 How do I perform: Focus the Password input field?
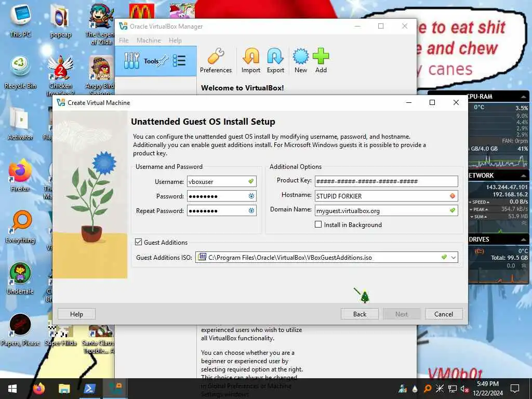pos(221,196)
